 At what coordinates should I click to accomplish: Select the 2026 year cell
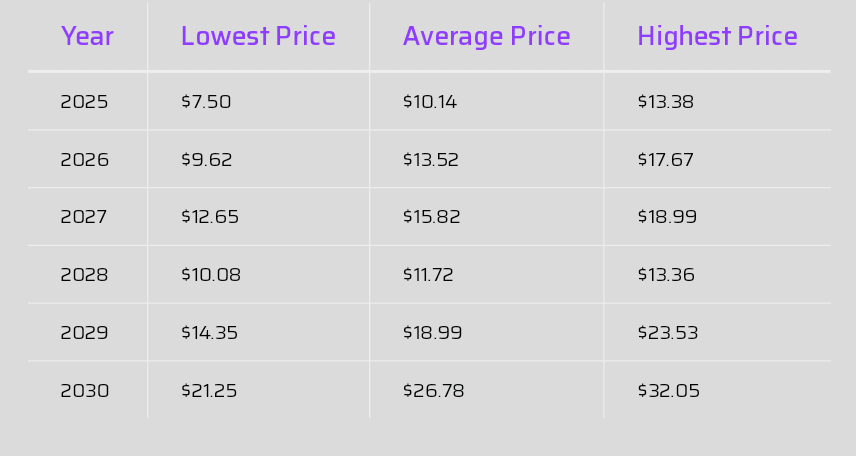pyautogui.click(x=84, y=160)
